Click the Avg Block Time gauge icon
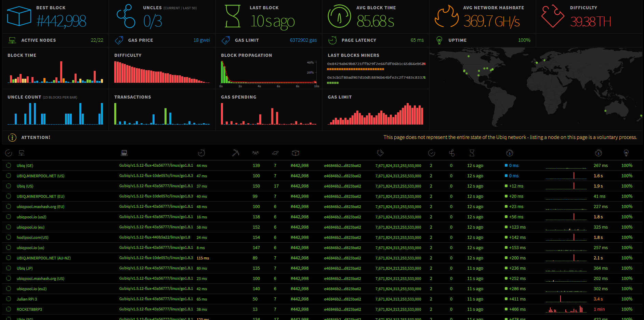644x320 pixels. (339, 16)
